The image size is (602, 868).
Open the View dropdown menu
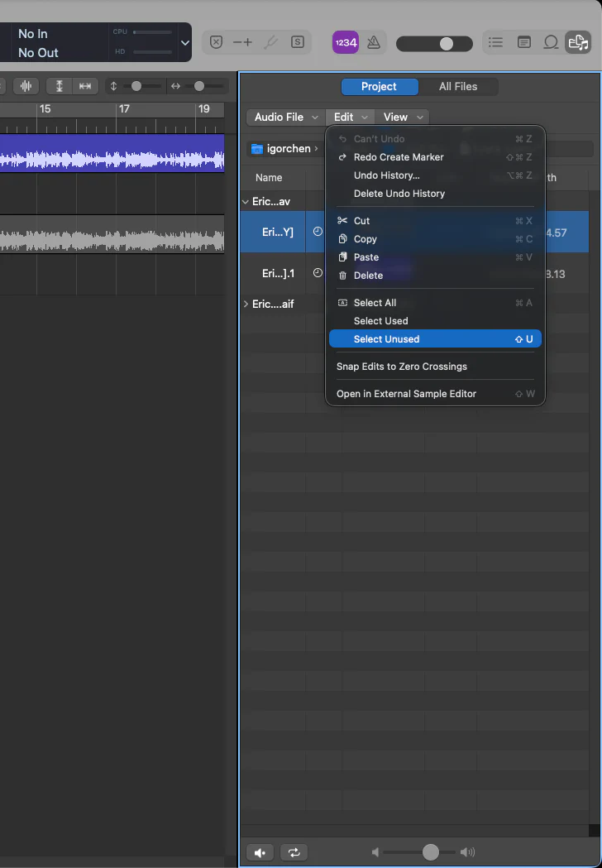click(x=404, y=117)
